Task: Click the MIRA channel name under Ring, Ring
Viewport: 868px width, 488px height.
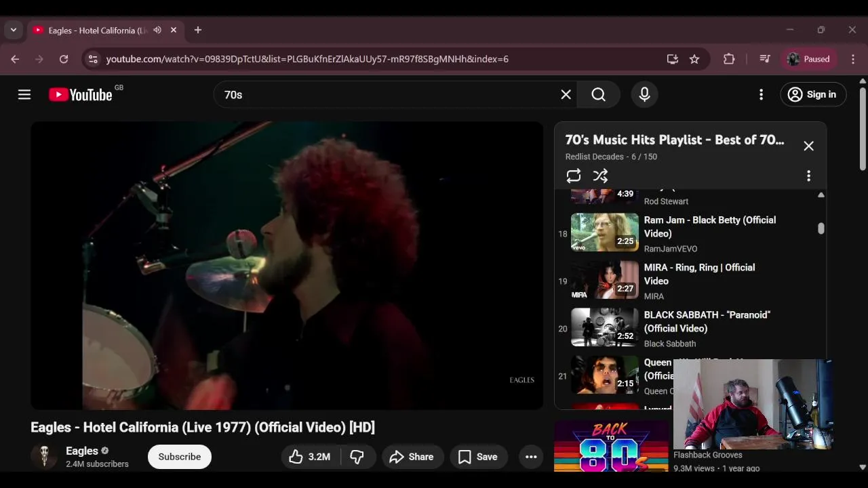Action: (654, 296)
